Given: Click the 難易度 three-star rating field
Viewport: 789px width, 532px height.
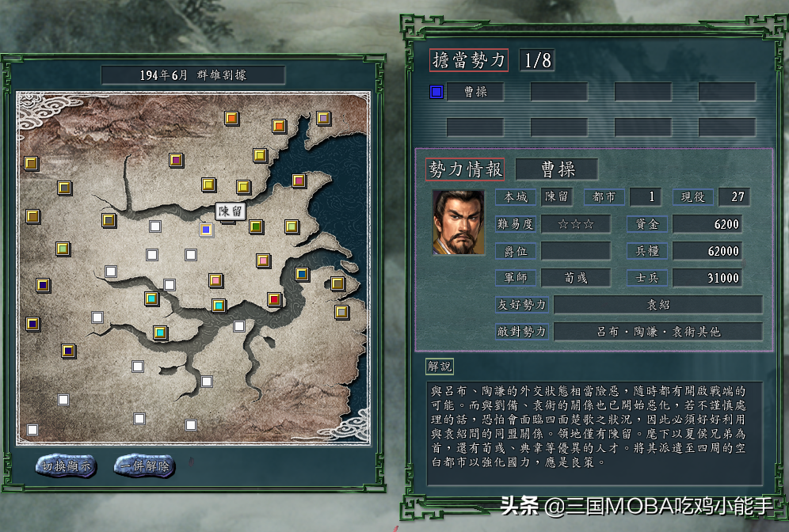Looking at the screenshot, I should point(576,224).
